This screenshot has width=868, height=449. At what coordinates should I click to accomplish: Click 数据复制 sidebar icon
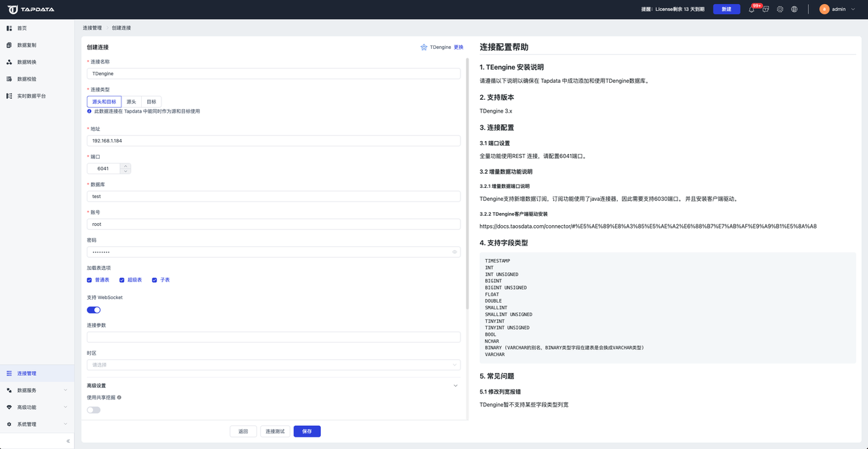[x=9, y=45]
